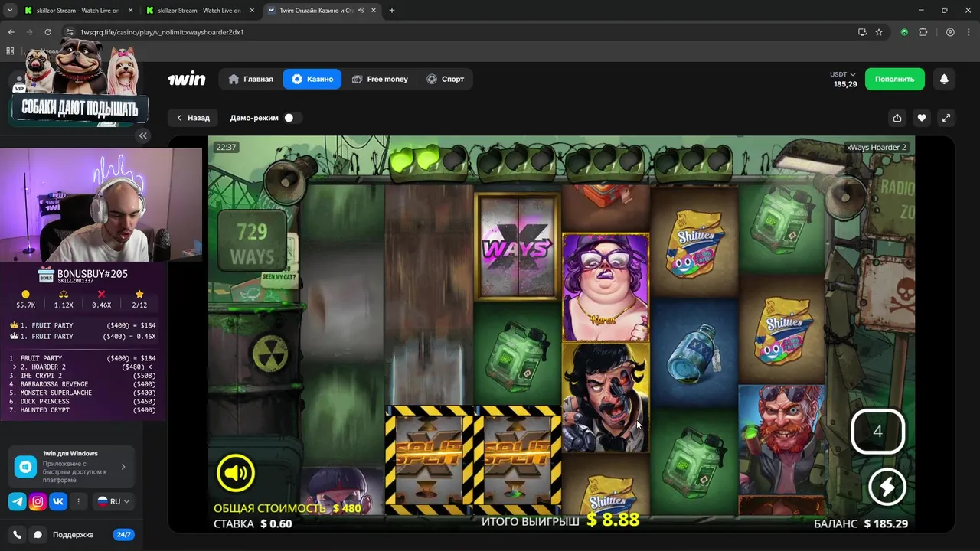
Task: Click the spins counter button showing 4
Action: point(877,432)
